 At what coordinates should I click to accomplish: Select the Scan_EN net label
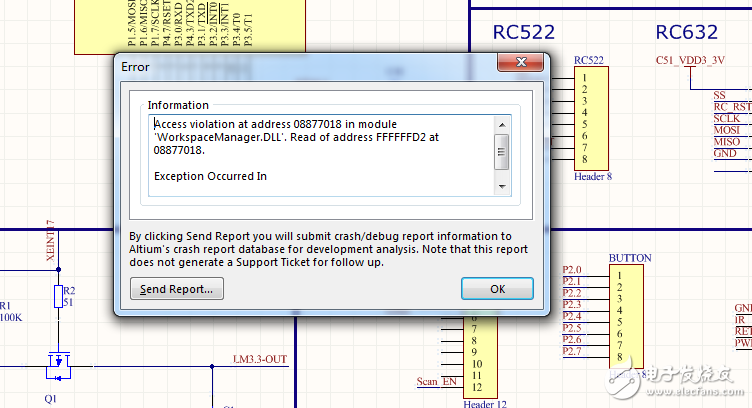click(435, 382)
